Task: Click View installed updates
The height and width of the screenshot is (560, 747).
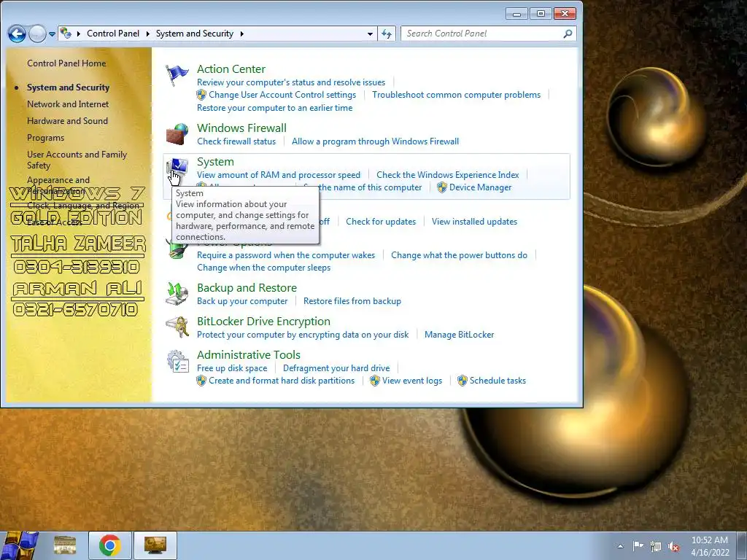Action: 474,222
